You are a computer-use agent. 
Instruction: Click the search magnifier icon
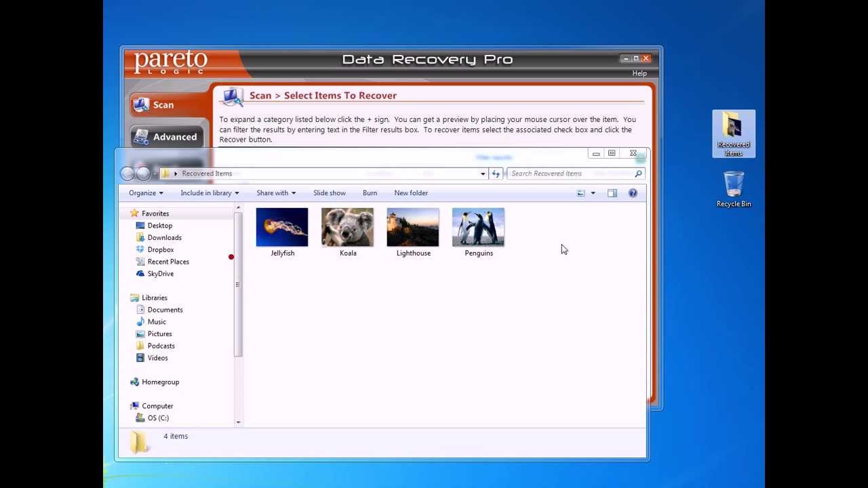coord(638,174)
